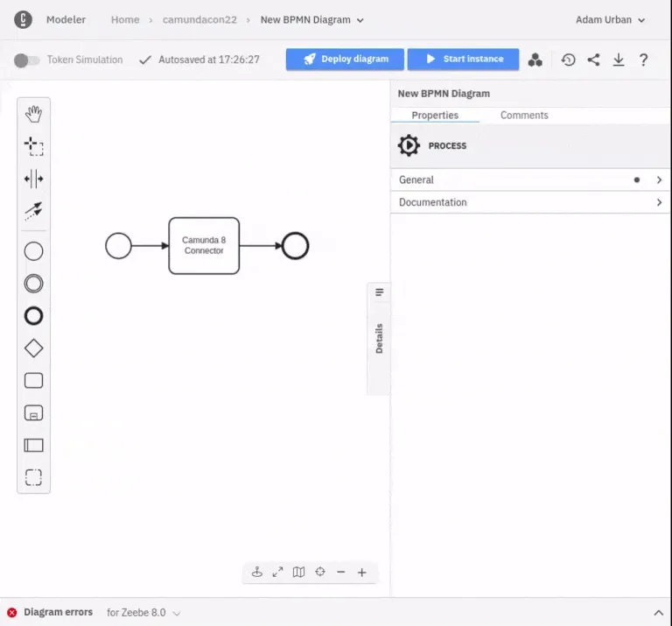Screen dimensions: 672x626
Task: Activate the Lasso selection tool
Action: click(x=33, y=146)
